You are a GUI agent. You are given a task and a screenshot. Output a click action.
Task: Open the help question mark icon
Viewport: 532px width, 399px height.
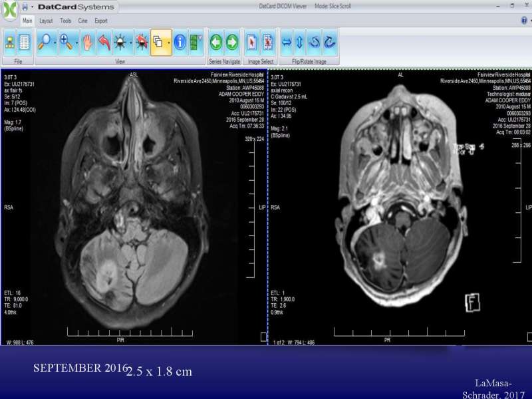(524, 21)
